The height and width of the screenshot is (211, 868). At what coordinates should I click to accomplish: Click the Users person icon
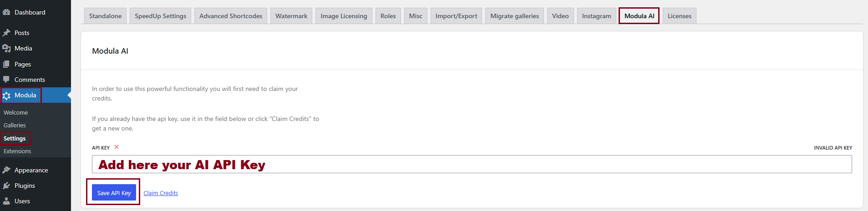point(6,201)
